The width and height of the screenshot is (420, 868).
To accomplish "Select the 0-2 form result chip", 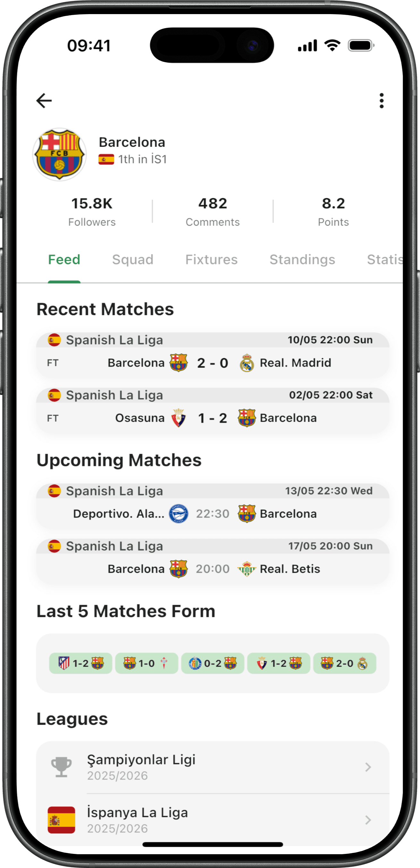I will 212,663.
